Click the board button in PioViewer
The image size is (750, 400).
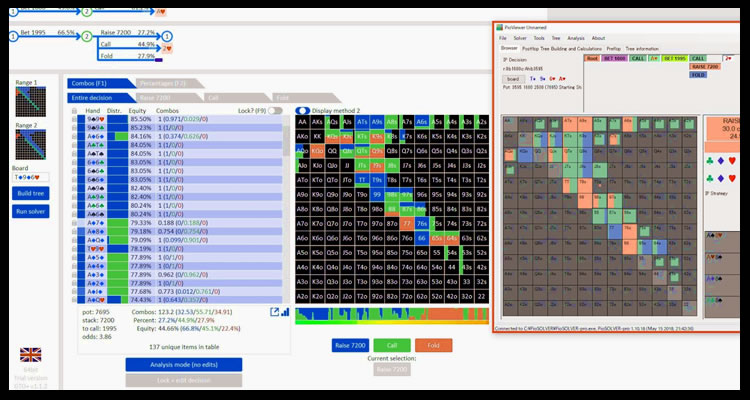(x=513, y=79)
